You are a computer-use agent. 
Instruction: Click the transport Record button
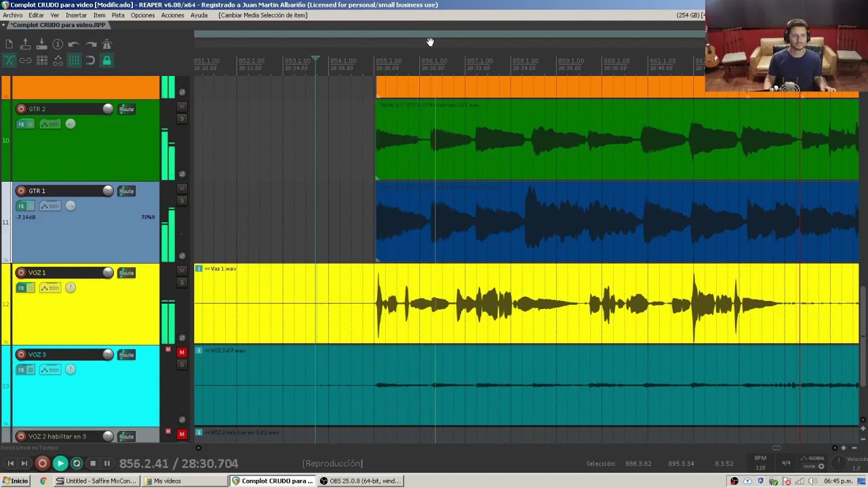[x=42, y=464]
